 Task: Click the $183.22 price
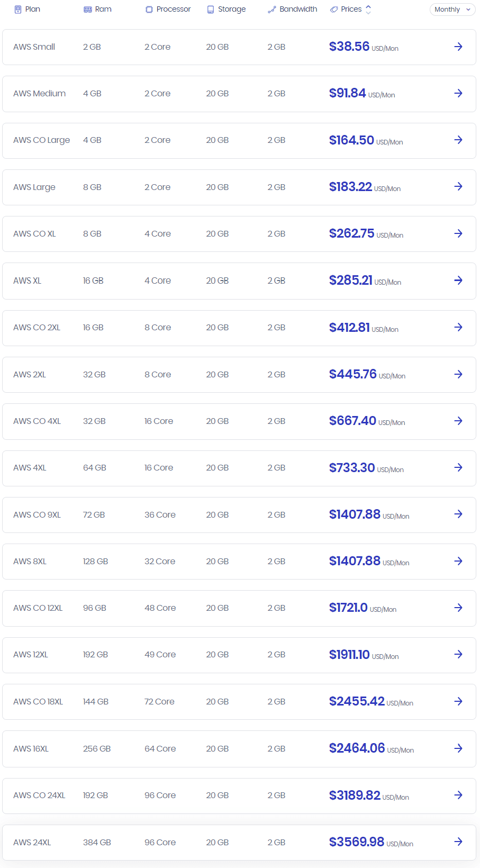(x=350, y=187)
